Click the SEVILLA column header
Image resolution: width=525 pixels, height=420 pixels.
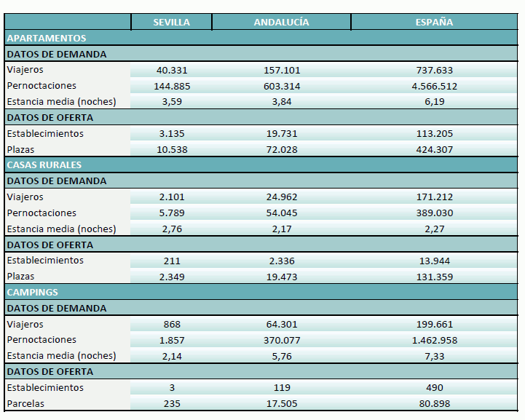171,22
